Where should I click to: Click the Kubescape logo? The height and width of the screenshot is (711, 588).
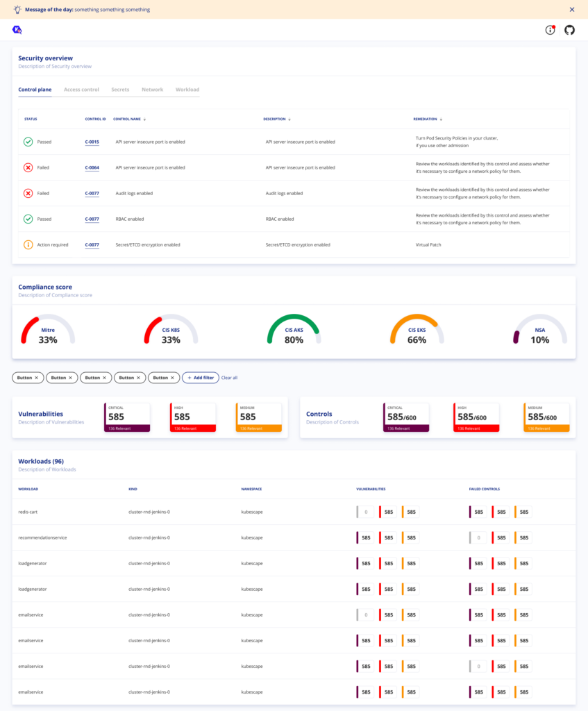tap(17, 30)
